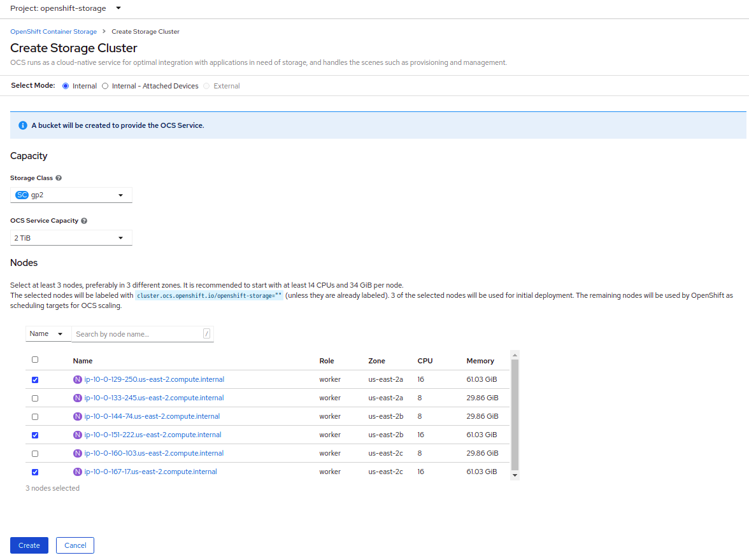Open the gp2 Storage Class dropdown

(x=71, y=195)
